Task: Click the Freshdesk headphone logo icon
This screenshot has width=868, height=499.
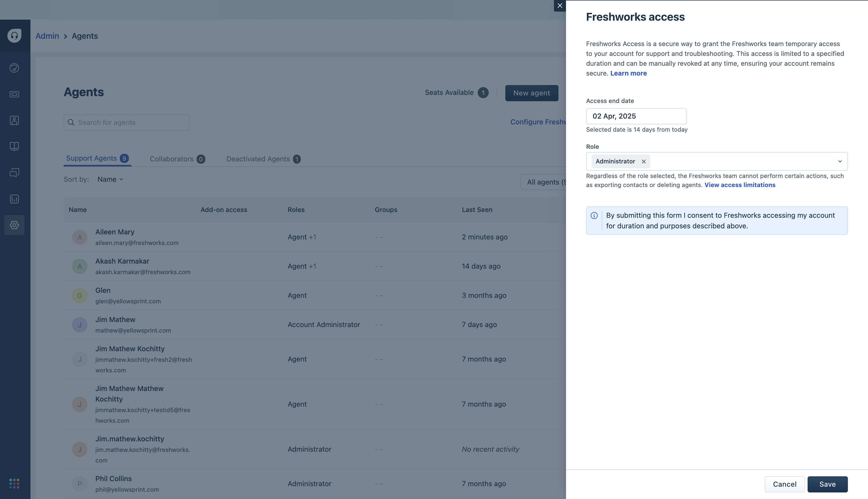Action: tap(14, 36)
